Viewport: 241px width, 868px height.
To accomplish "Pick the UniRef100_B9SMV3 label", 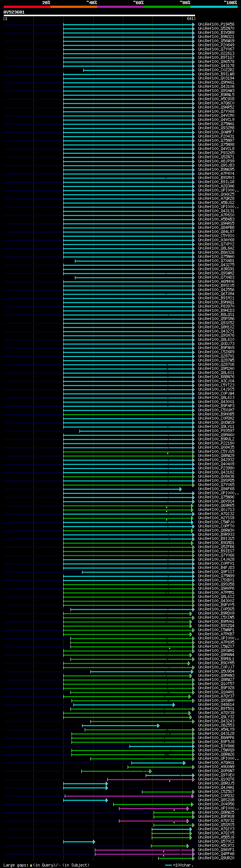I will coord(216,178).
